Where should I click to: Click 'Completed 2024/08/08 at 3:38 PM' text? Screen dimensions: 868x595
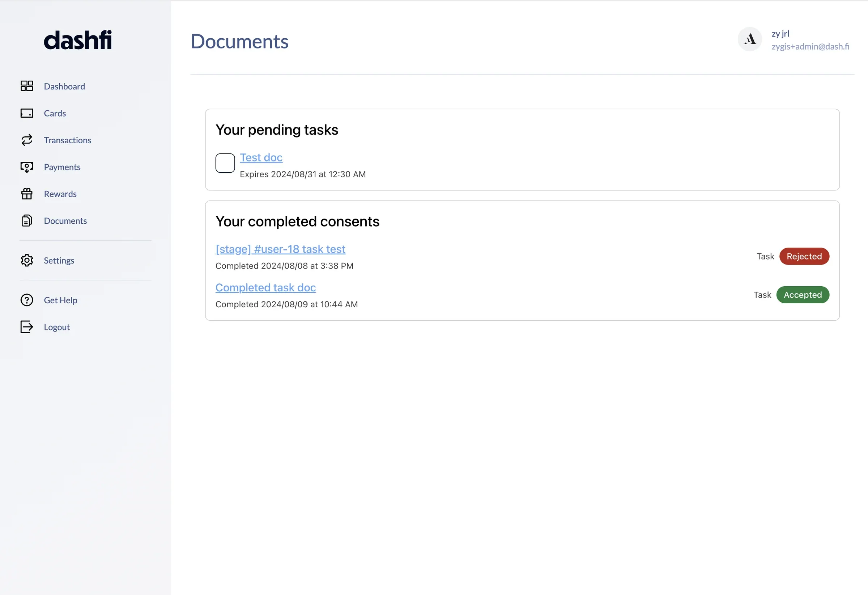pos(285,266)
